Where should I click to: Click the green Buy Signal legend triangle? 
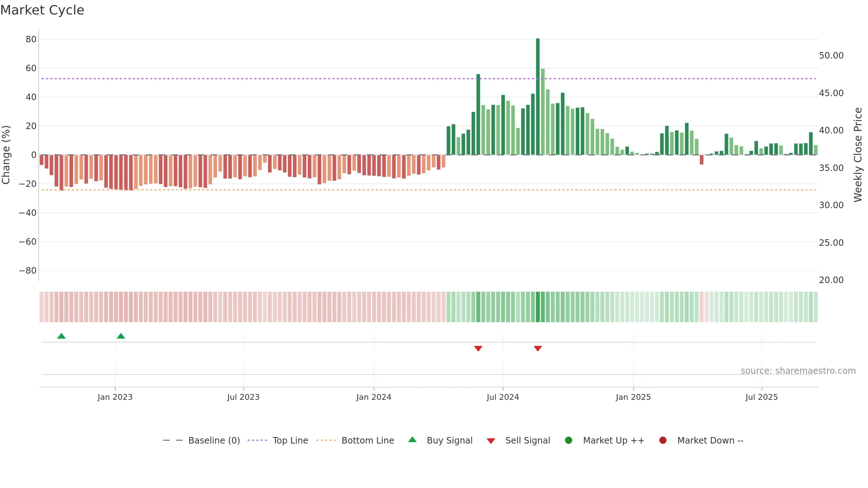tap(412, 440)
